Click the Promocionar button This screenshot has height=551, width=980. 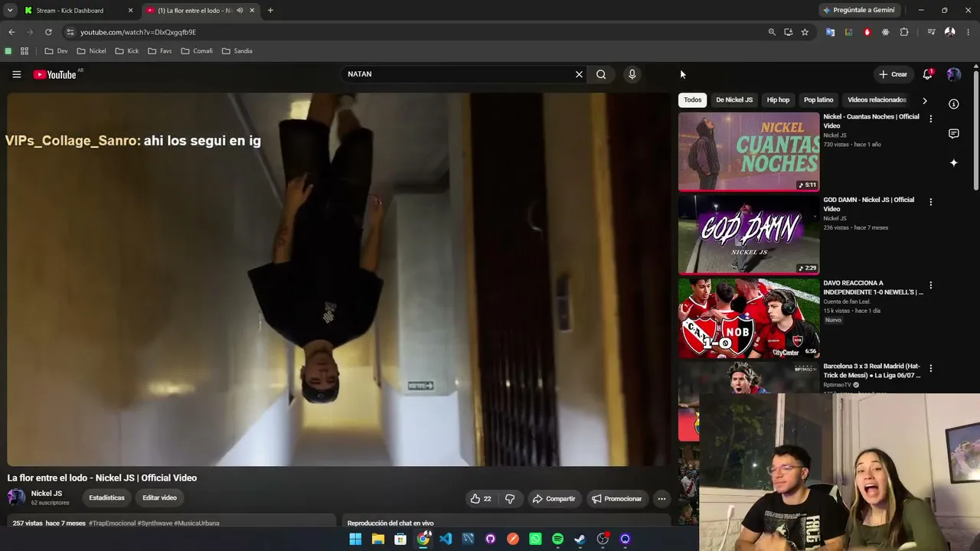[x=617, y=498]
